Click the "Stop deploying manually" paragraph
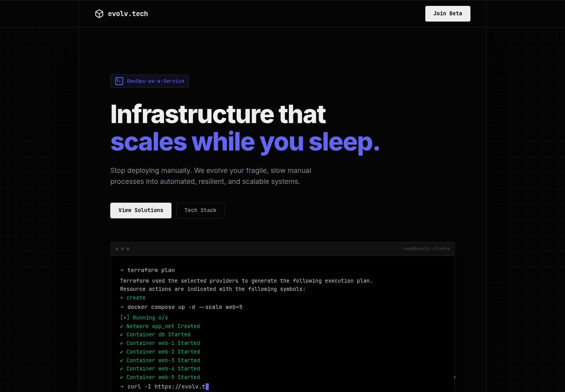Image resolution: width=565 pixels, height=392 pixels. (x=211, y=176)
